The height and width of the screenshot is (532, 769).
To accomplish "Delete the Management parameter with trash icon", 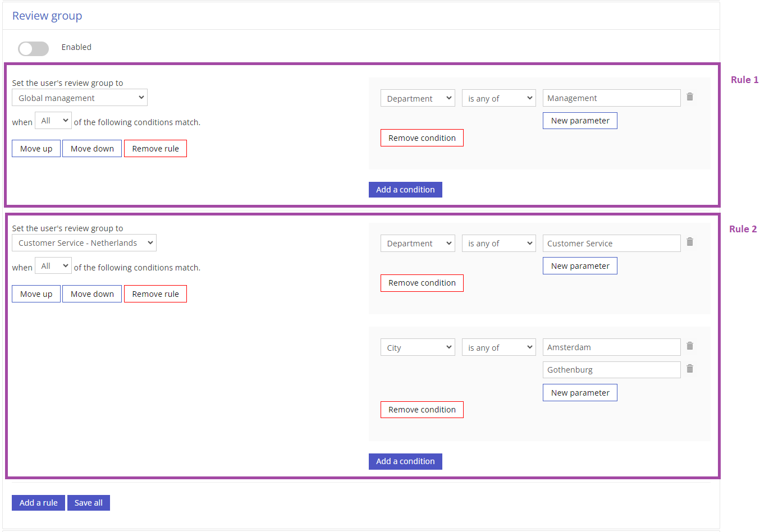I will coord(690,97).
